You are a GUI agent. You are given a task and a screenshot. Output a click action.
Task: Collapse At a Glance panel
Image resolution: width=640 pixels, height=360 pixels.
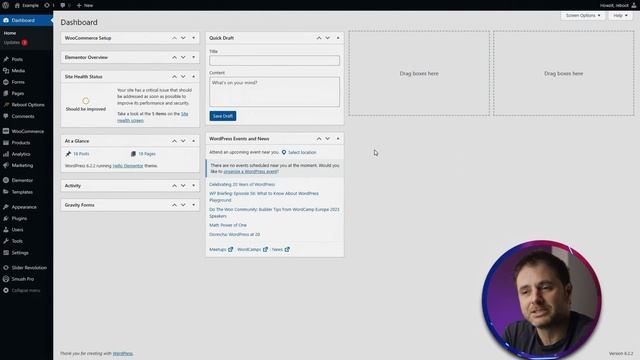(x=193, y=141)
